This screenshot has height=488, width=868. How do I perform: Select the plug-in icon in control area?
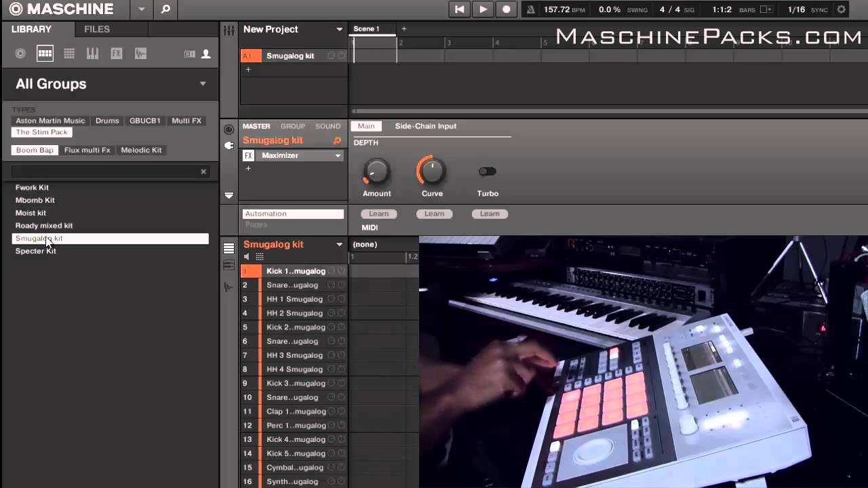229,144
